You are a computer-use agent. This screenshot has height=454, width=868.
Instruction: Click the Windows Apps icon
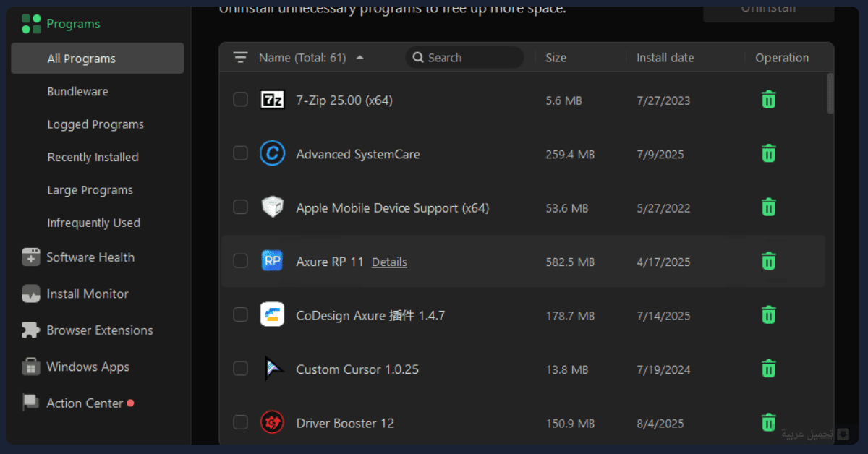(x=31, y=367)
